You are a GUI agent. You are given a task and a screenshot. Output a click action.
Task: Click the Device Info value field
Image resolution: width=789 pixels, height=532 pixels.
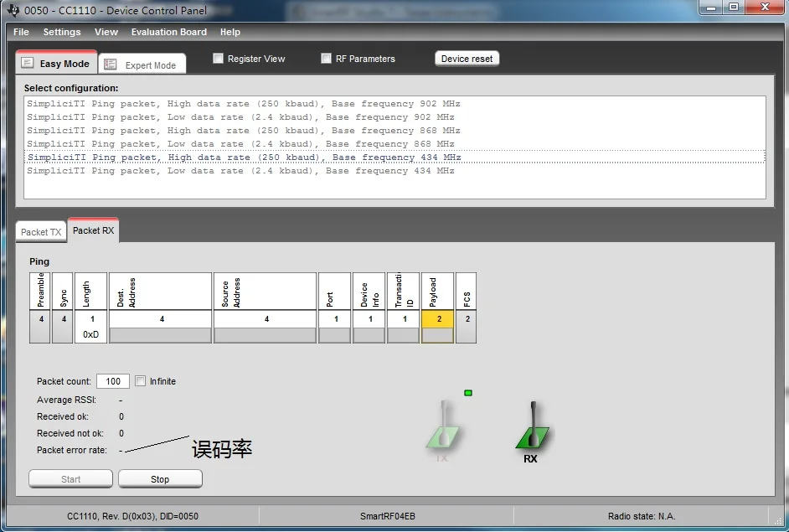coord(369,335)
